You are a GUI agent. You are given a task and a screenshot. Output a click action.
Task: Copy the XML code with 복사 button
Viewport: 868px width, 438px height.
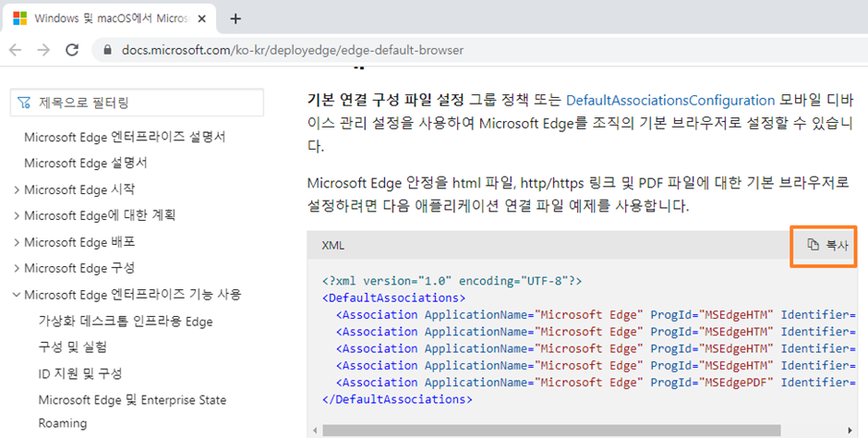(x=827, y=245)
